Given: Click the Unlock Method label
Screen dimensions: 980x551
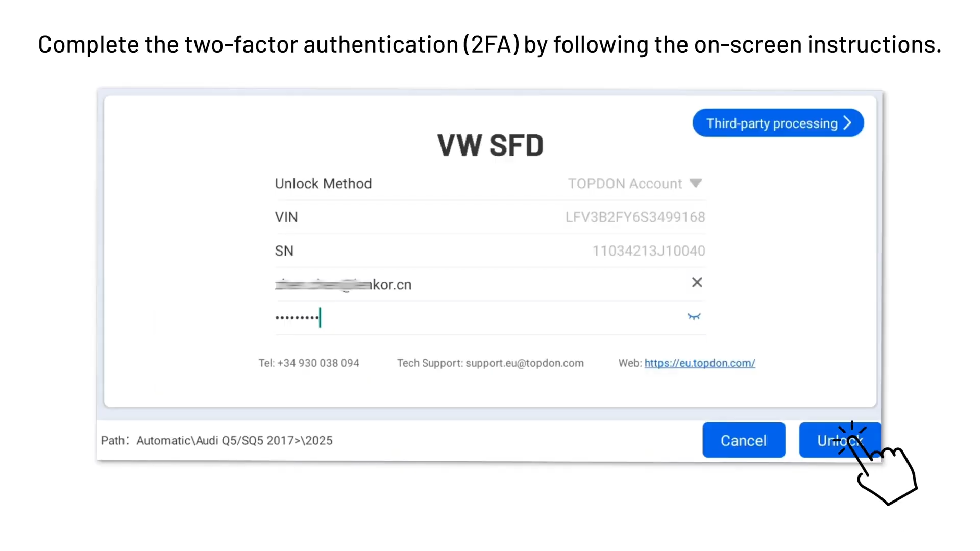Looking at the screenshot, I should 323,184.
